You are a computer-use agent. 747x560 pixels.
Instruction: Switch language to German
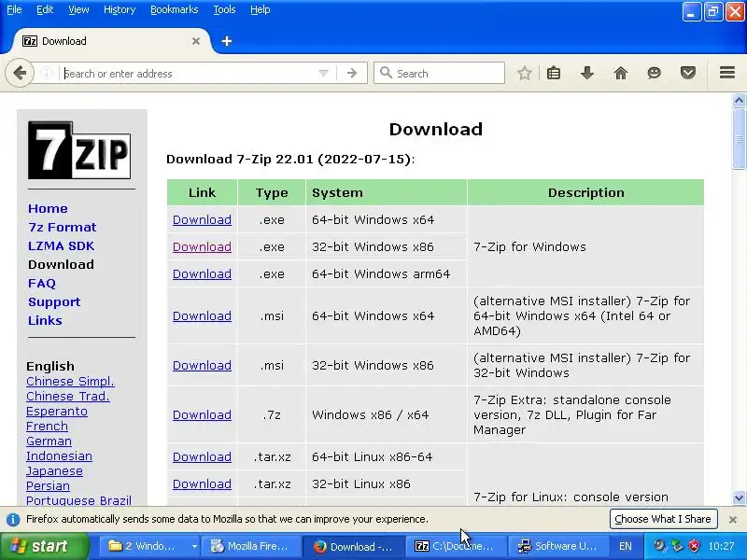[49, 441]
